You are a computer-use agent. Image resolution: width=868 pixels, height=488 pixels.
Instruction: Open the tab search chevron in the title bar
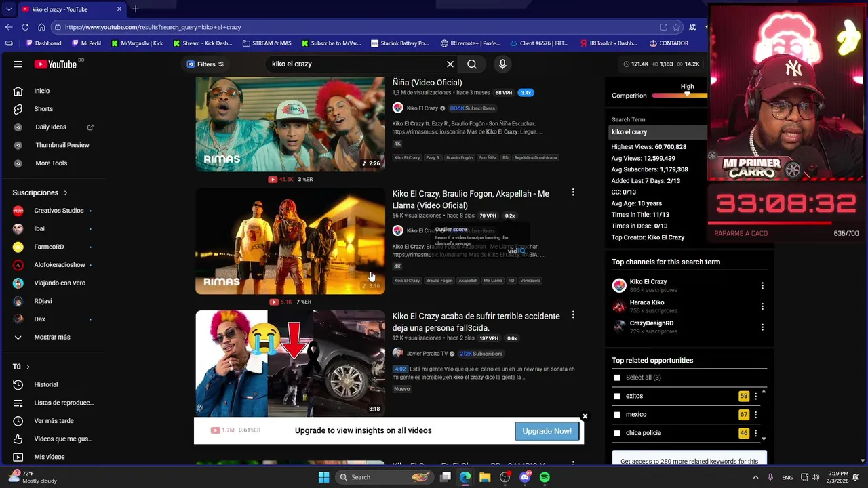7,9
